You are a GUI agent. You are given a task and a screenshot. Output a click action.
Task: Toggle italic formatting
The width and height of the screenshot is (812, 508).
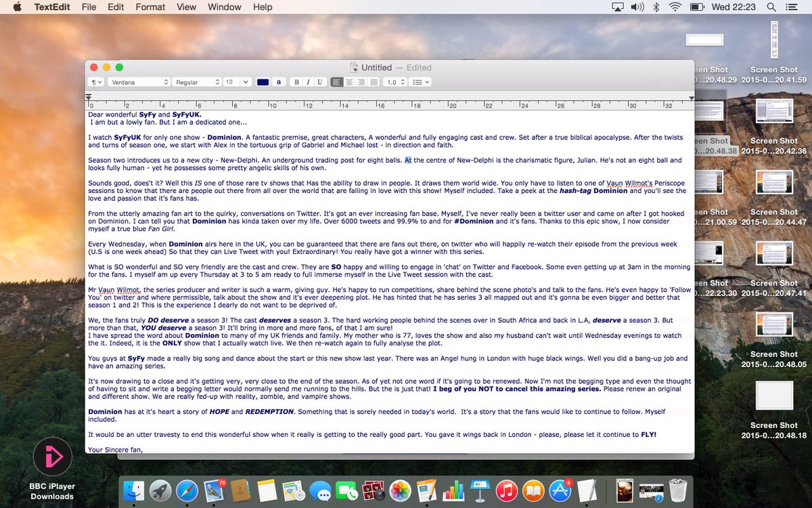(308, 82)
